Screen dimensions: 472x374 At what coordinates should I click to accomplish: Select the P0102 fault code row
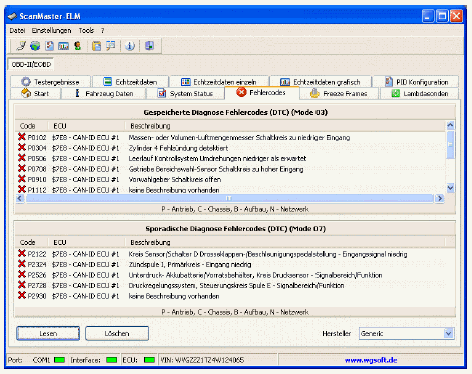pyautogui.click(x=230, y=137)
